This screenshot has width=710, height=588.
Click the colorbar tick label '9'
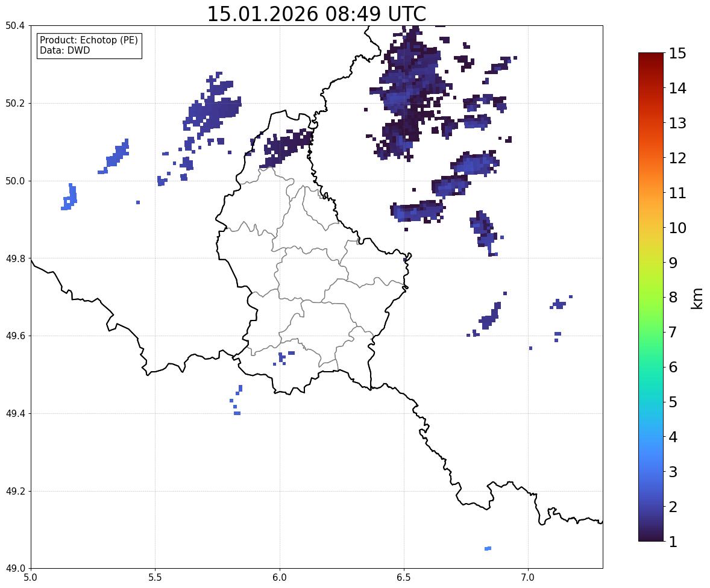click(x=673, y=263)
